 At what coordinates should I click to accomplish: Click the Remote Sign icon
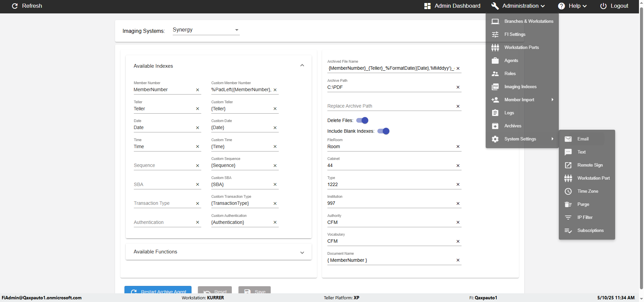click(568, 165)
